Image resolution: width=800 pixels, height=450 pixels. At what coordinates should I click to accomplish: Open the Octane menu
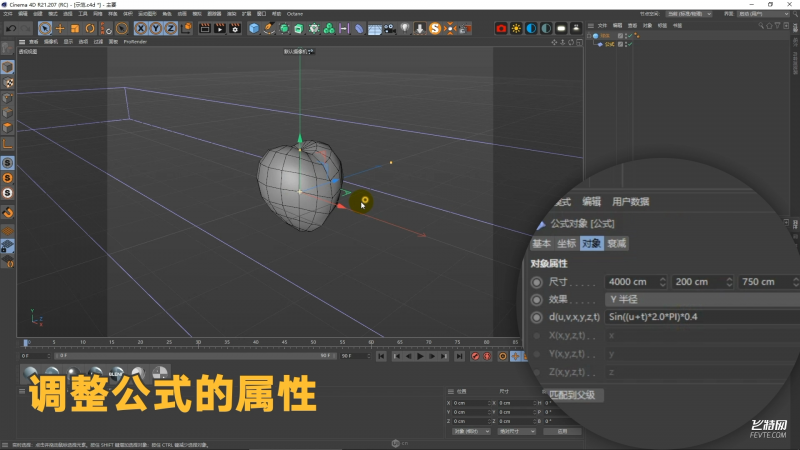coord(295,14)
